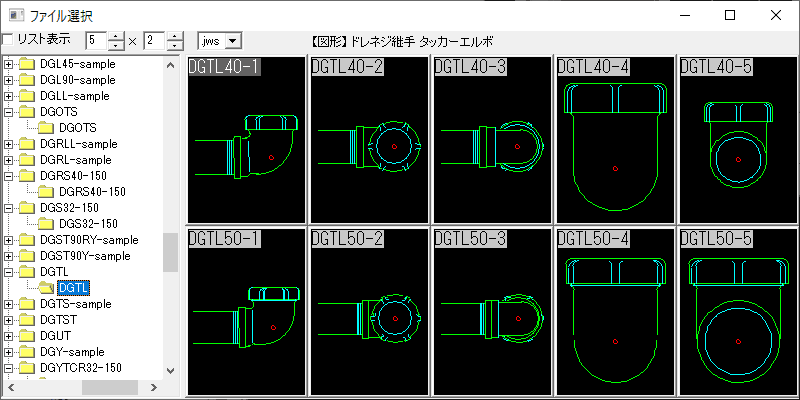Expand the DGTS-sample folder node
The height and width of the screenshot is (400, 800).
point(9,304)
